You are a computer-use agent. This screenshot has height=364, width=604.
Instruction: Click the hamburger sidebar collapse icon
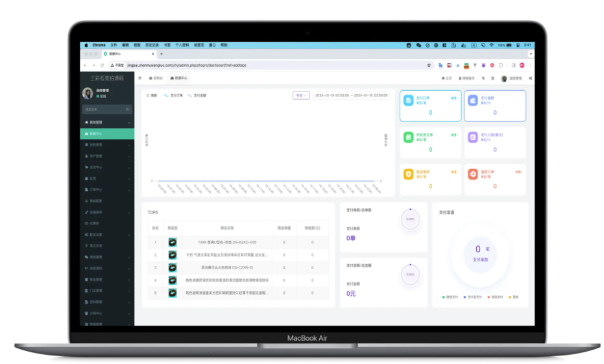[x=139, y=78]
